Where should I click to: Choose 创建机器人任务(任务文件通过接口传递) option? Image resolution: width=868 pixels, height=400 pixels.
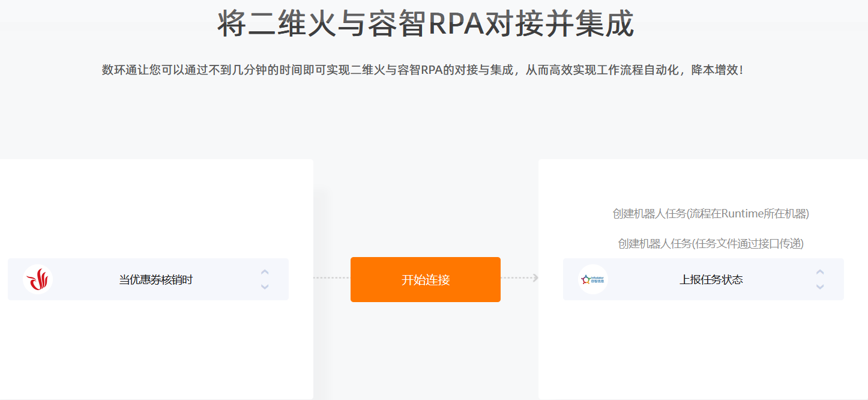coord(711,243)
